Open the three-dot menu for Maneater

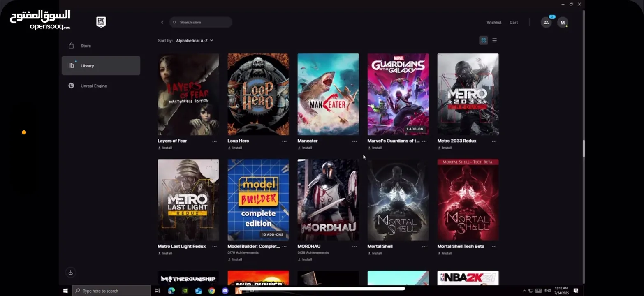pyautogui.click(x=354, y=141)
